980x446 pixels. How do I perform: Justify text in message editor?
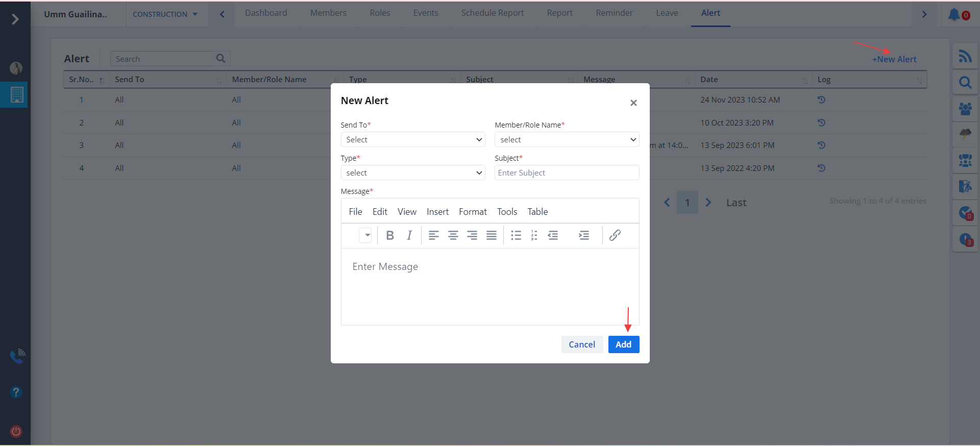coord(491,235)
